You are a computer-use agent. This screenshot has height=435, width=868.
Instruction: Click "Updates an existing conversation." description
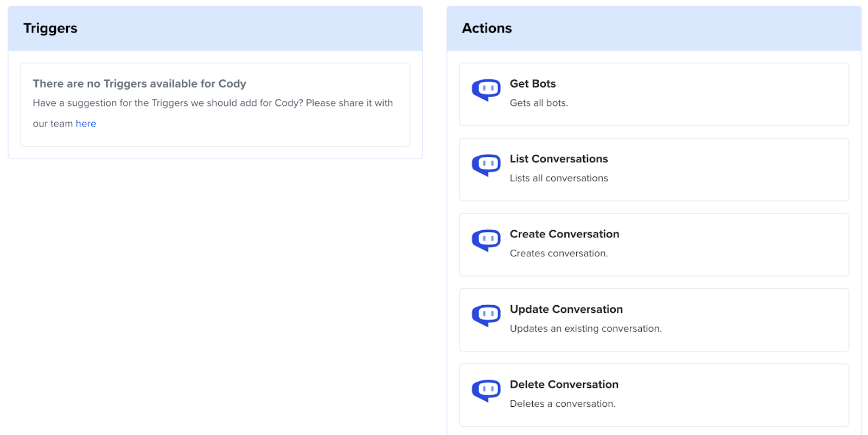click(x=586, y=329)
